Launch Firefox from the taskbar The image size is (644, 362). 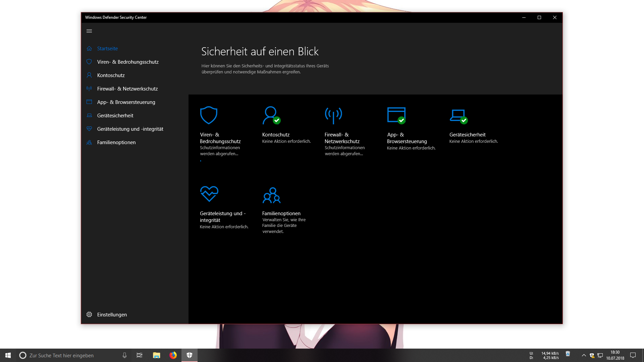click(173, 355)
